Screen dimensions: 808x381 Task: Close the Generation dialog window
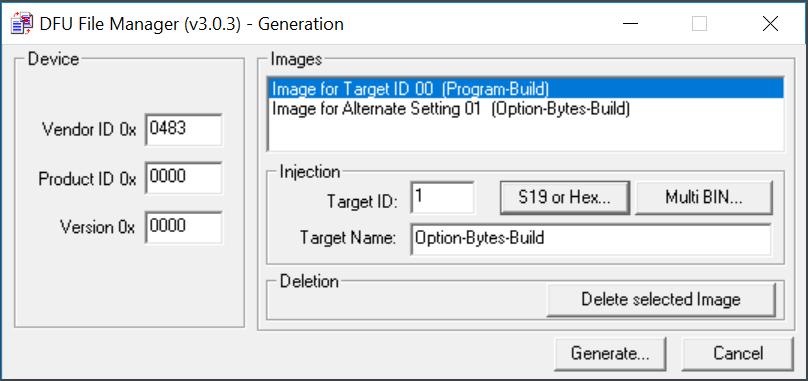pos(770,24)
